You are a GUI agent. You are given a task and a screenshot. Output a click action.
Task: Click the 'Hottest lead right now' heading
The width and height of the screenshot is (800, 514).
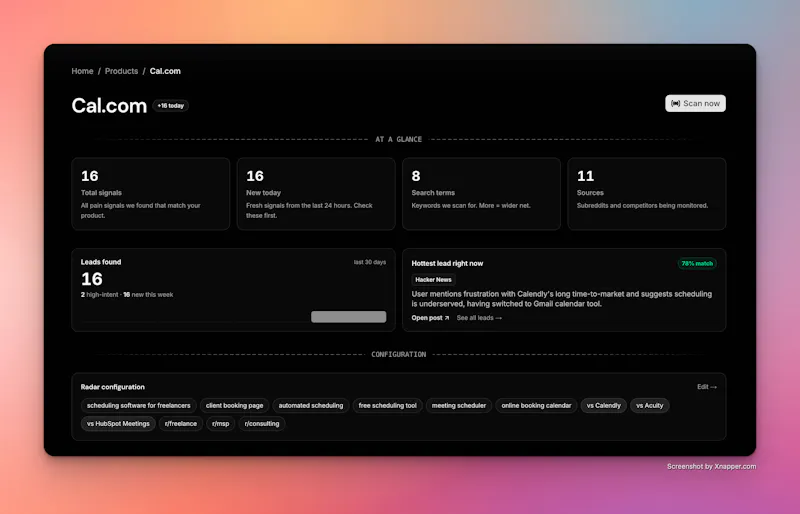(x=447, y=263)
